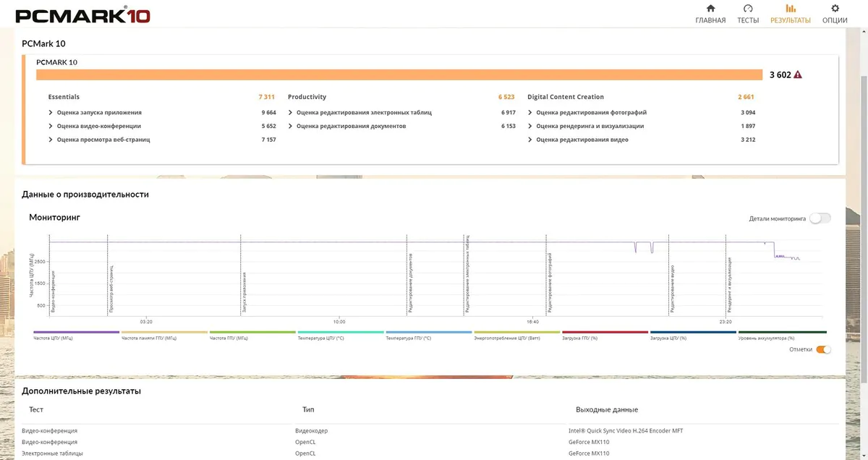The width and height of the screenshot is (868, 460).
Task: Click the Digital Content Creation score 2 661
Action: [x=746, y=97]
